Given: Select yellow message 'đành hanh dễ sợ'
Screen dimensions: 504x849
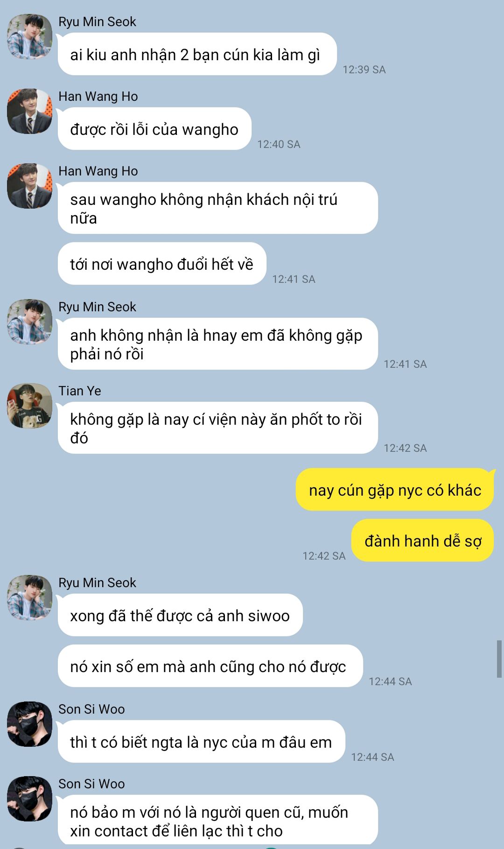Looking at the screenshot, I should 423,540.
